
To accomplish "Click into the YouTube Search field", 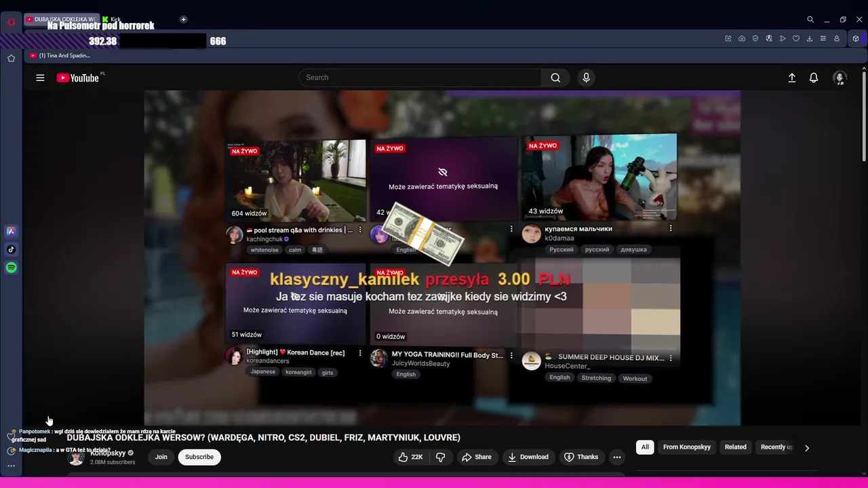I will tap(420, 77).
